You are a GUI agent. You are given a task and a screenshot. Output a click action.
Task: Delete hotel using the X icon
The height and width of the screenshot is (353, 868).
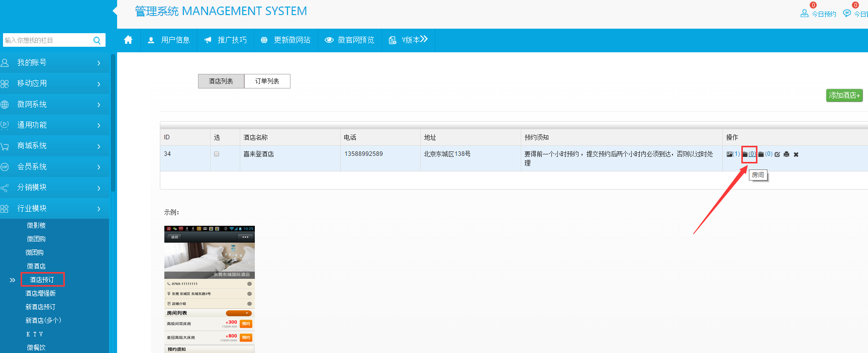click(796, 154)
